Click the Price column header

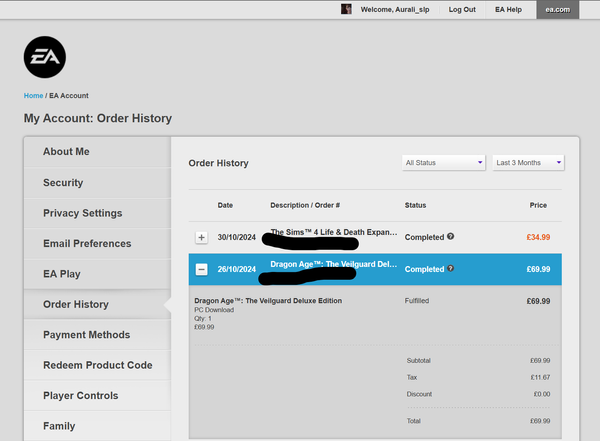pos(538,205)
